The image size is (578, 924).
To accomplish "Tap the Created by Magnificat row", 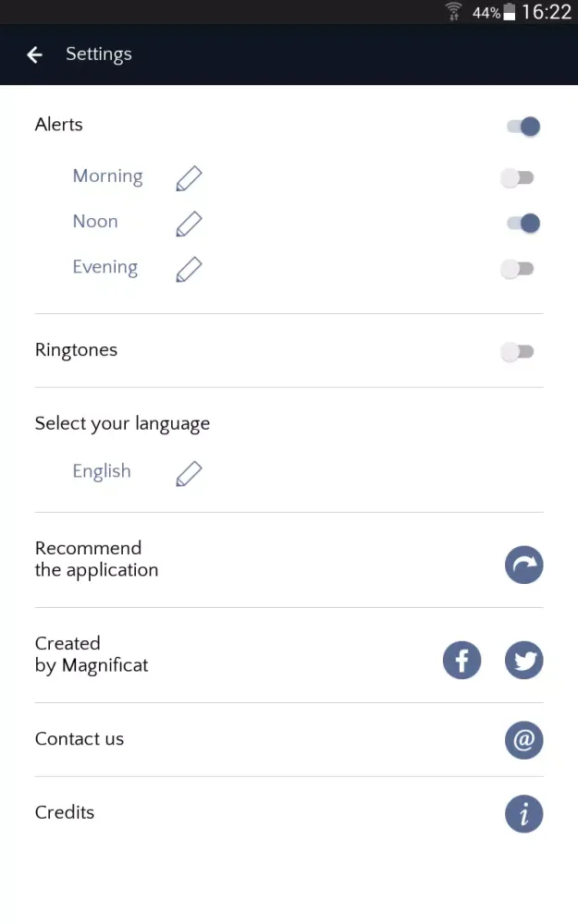I will 92,654.
